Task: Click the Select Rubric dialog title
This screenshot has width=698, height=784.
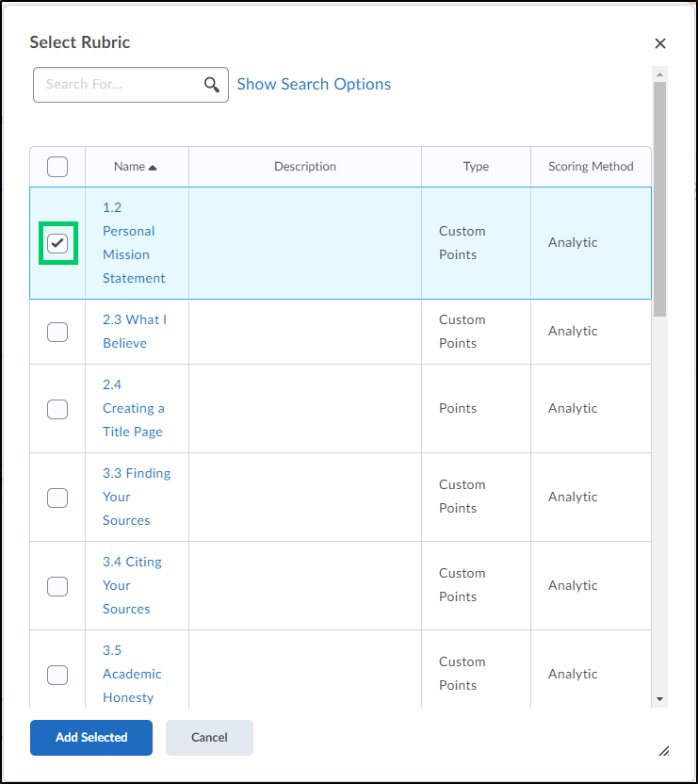Action: coord(80,42)
